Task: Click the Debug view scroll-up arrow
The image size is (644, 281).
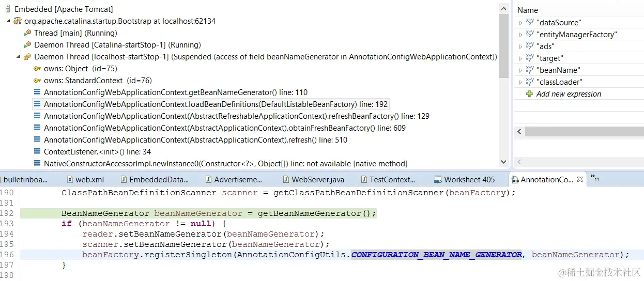Action: click(504, 9)
